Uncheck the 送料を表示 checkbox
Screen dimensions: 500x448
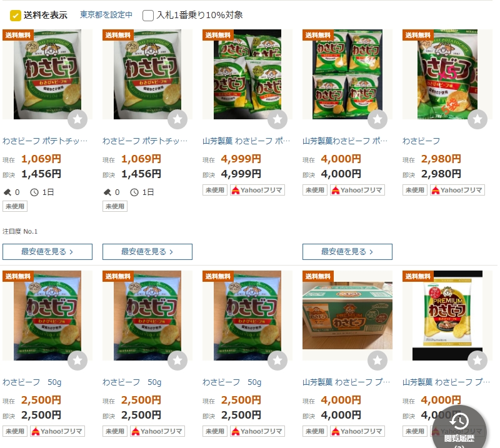pos(15,15)
